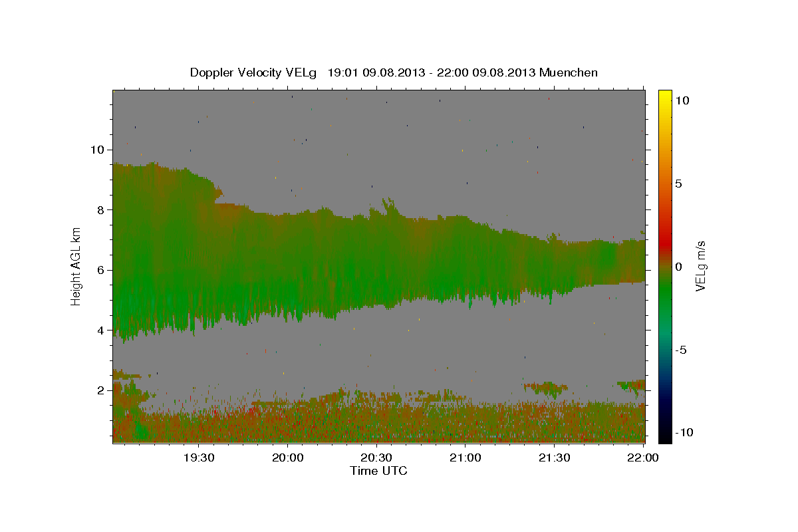Select the '21:30' time axis label

(554, 458)
